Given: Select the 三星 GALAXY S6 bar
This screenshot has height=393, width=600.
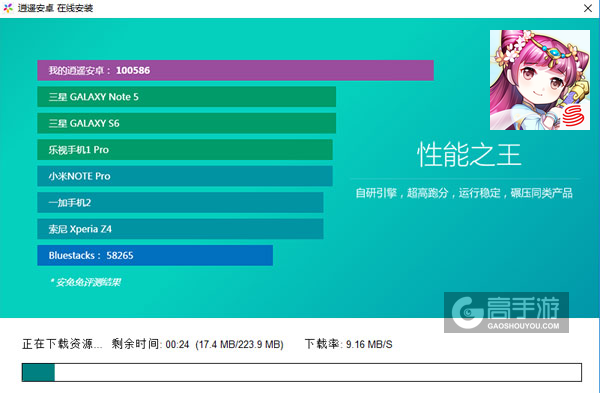Looking at the screenshot, I should (x=186, y=123).
